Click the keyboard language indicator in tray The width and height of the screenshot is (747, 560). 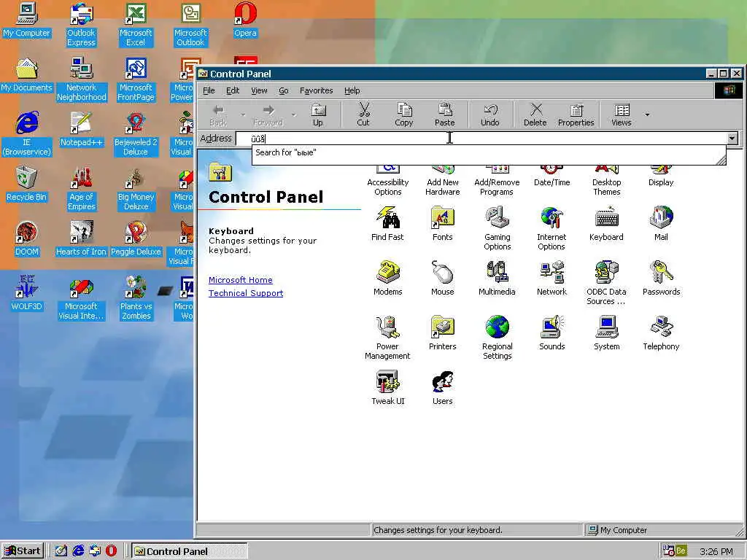(x=681, y=551)
